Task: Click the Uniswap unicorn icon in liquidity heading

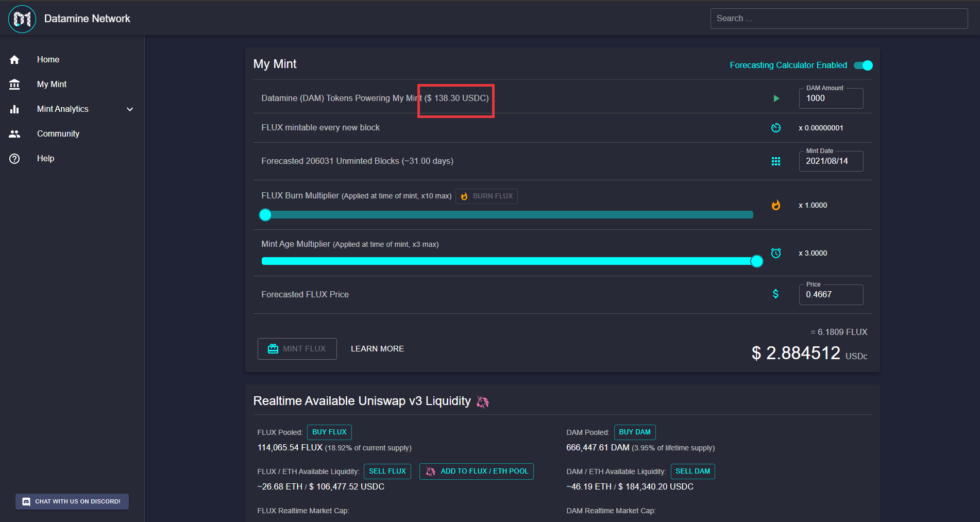Action: tap(482, 402)
